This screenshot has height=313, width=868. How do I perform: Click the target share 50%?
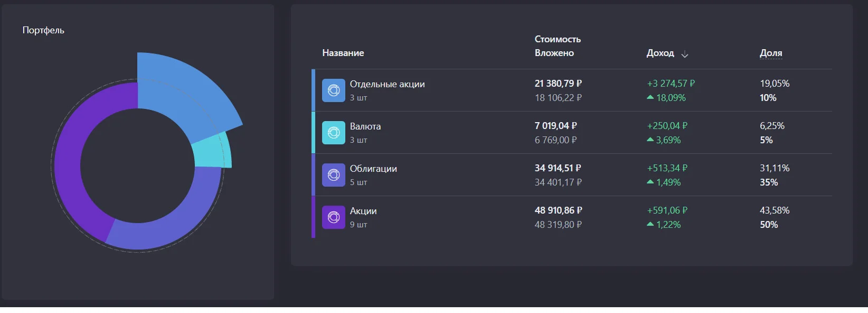point(769,225)
